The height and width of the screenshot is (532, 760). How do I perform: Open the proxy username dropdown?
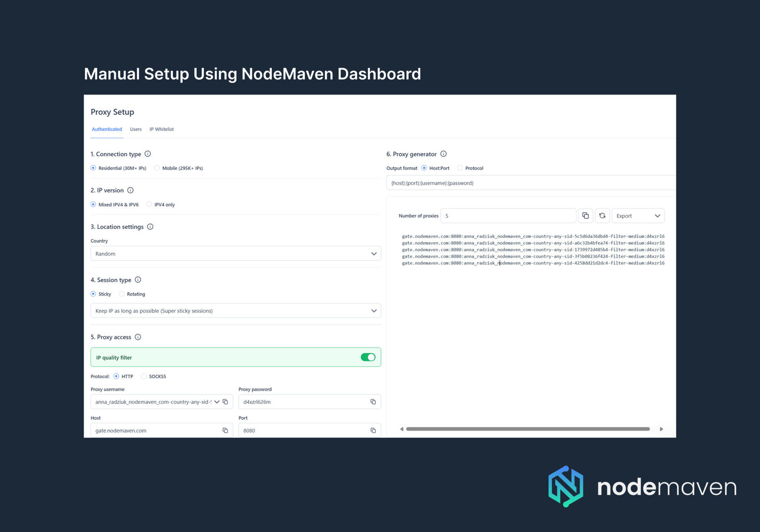(217, 401)
